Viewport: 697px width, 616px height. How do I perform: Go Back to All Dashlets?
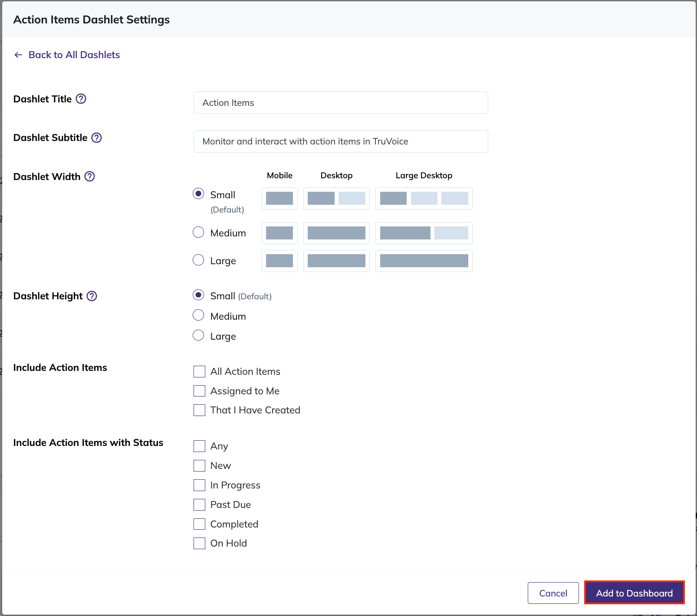click(x=74, y=55)
